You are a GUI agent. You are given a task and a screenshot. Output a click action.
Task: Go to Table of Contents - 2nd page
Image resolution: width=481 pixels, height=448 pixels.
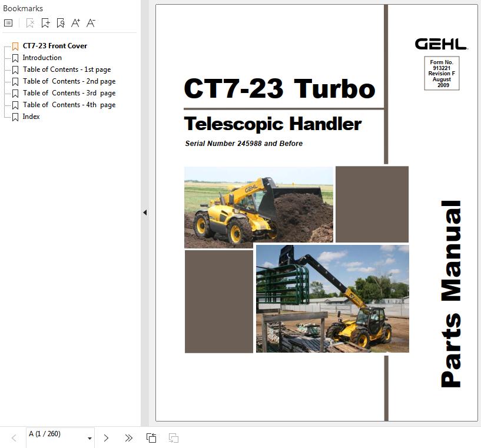(69, 81)
